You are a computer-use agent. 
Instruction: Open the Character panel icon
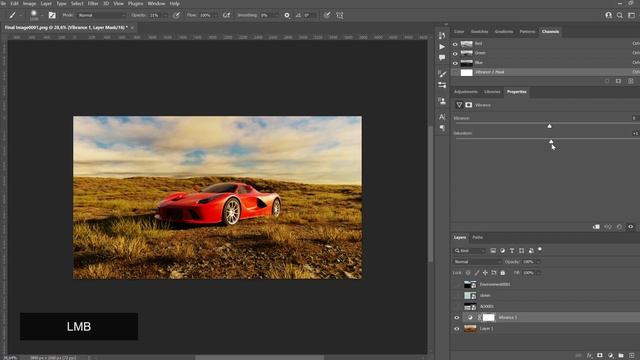click(442, 117)
